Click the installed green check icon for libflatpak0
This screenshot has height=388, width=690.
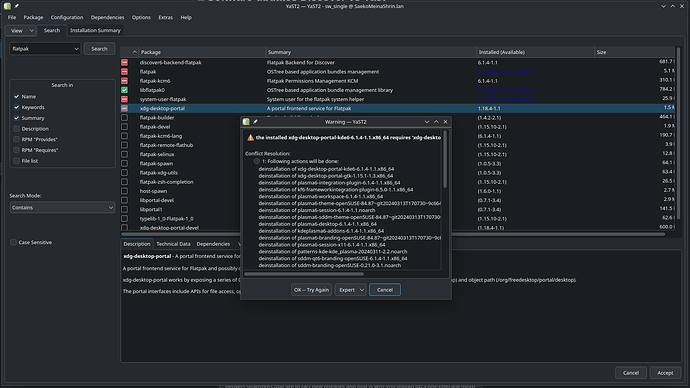pos(125,90)
